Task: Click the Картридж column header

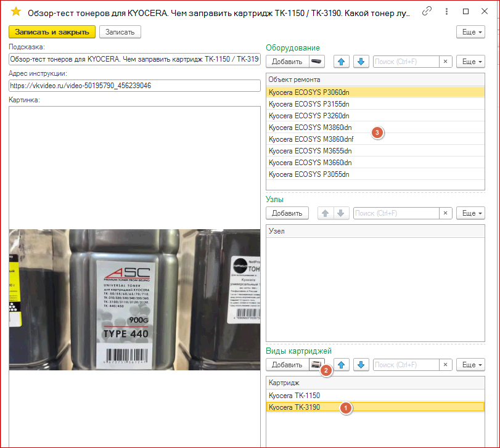Action: [375, 383]
